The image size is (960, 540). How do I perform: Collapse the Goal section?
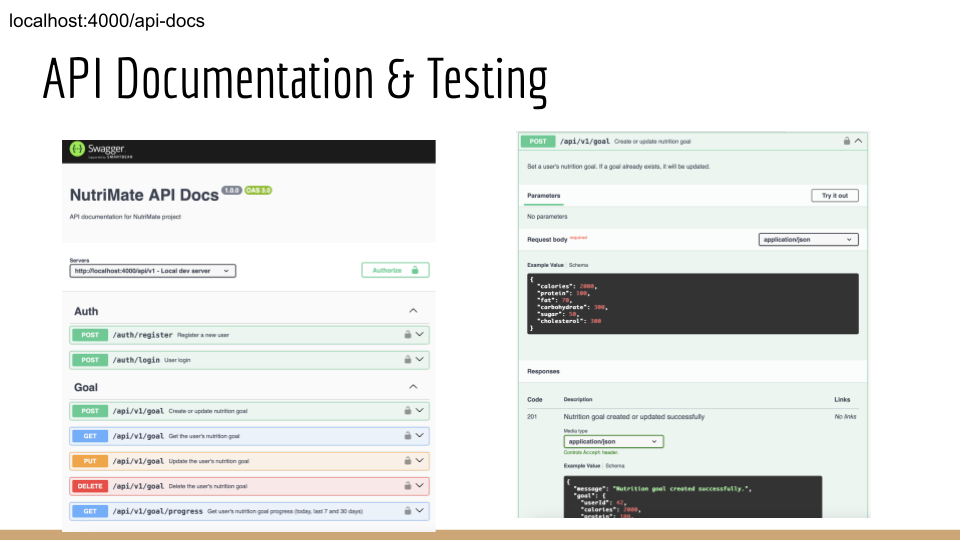414,387
